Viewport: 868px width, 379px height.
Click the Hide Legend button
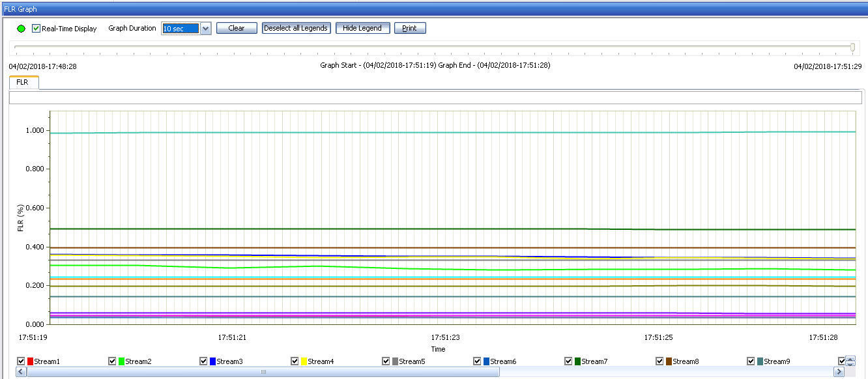tap(362, 28)
